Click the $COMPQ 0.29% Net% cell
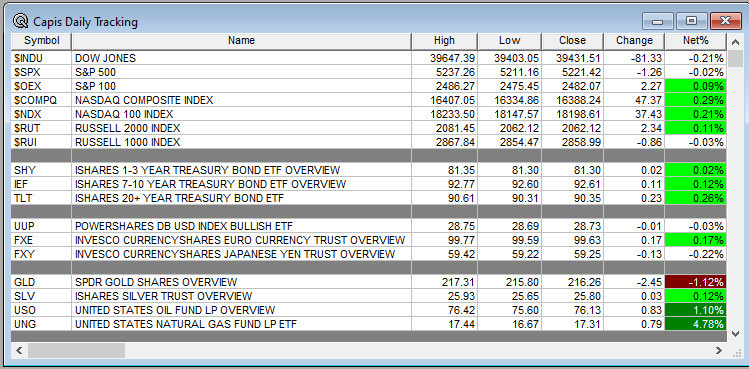This screenshot has height=369, width=749. 695,100
